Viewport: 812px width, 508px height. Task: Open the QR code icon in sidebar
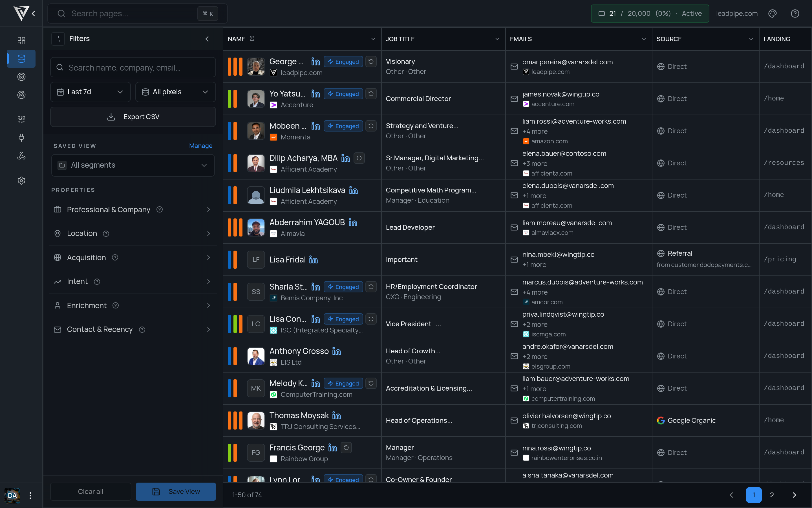pyautogui.click(x=21, y=120)
